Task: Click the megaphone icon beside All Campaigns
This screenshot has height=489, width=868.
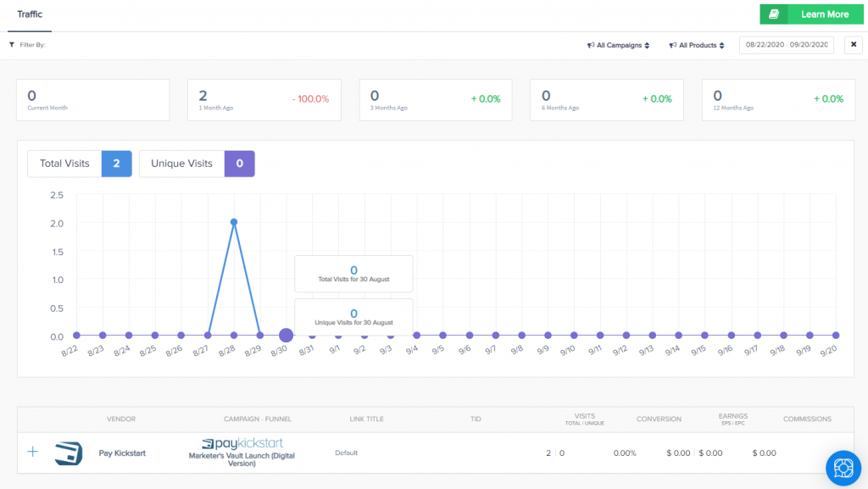Action: [x=590, y=46]
